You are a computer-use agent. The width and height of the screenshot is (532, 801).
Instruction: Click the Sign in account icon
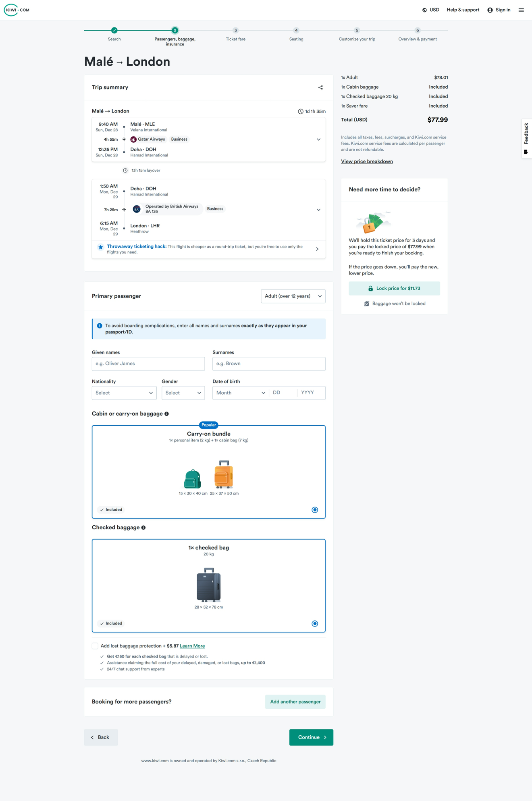tap(490, 10)
